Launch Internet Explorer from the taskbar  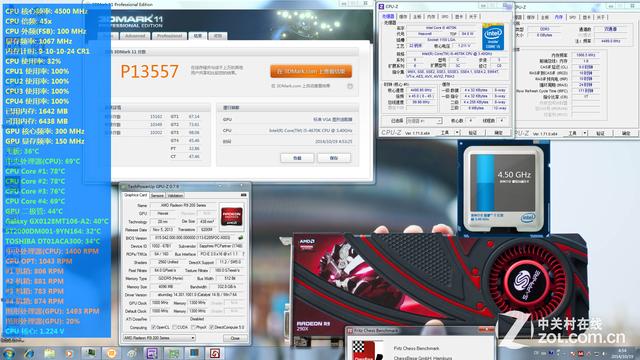[x=29, y=353]
